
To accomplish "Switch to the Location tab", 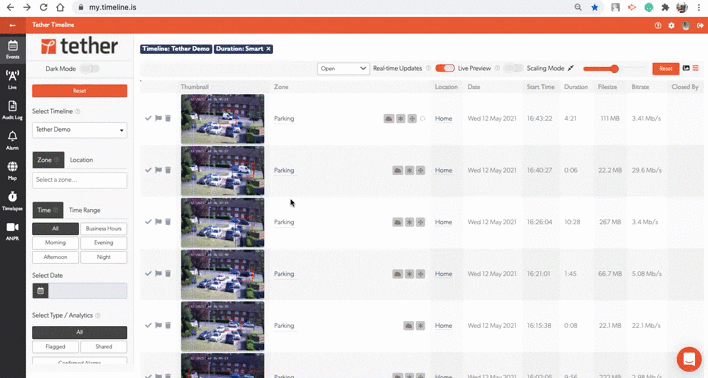I will tap(81, 160).
